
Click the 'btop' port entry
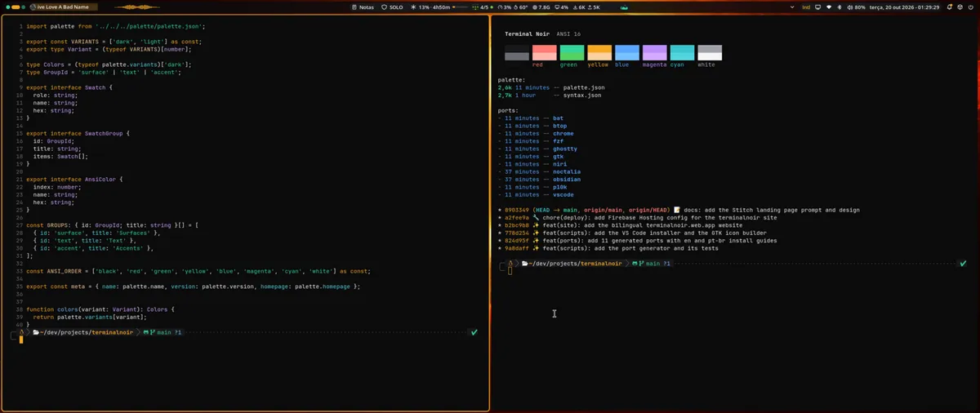(x=559, y=126)
